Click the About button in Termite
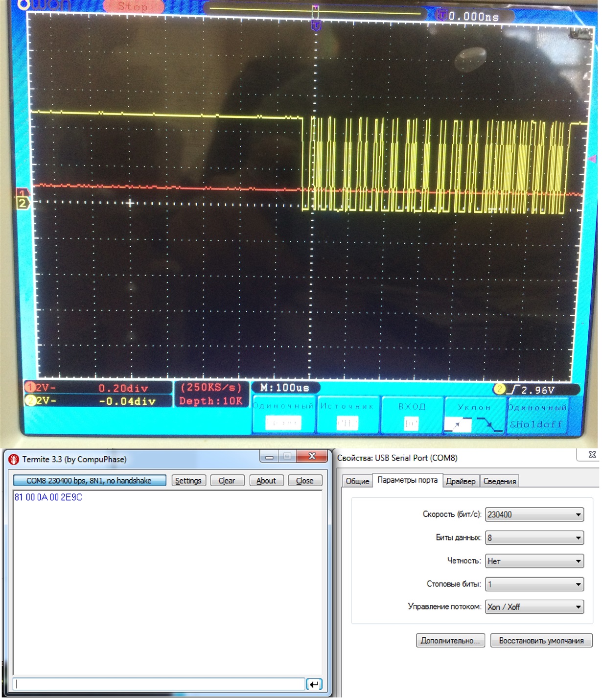602x700 pixels. tap(266, 481)
